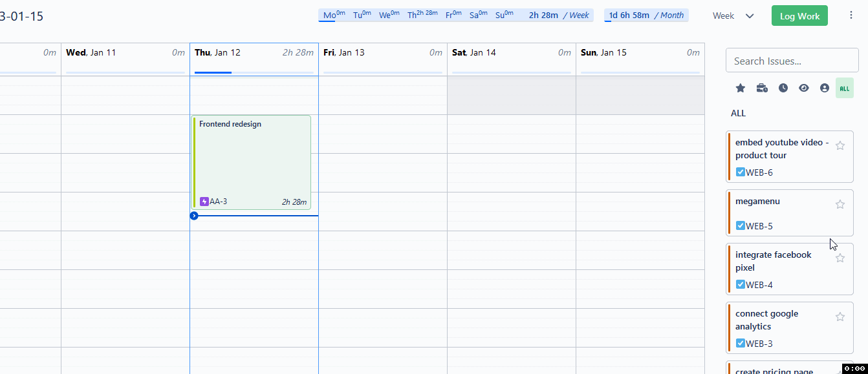Open the Week view dropdown
This screenshot has height=374, width=868.
(733, 16)
